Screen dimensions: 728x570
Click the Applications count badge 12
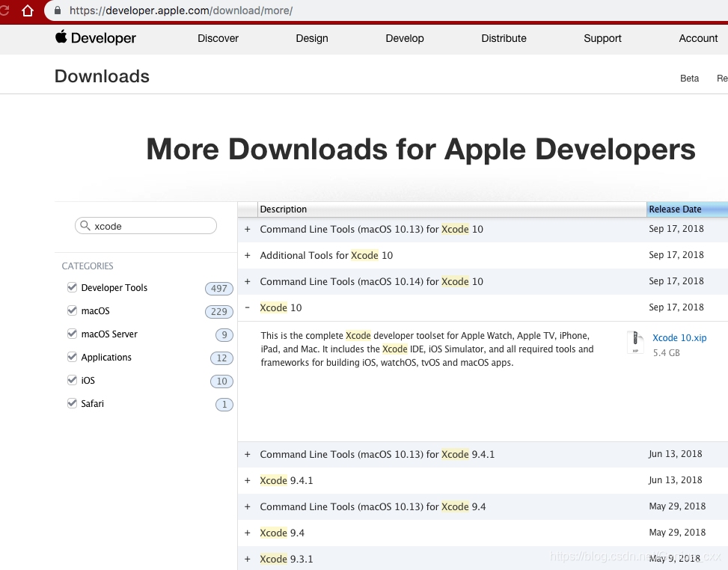[x=222, y=358]
